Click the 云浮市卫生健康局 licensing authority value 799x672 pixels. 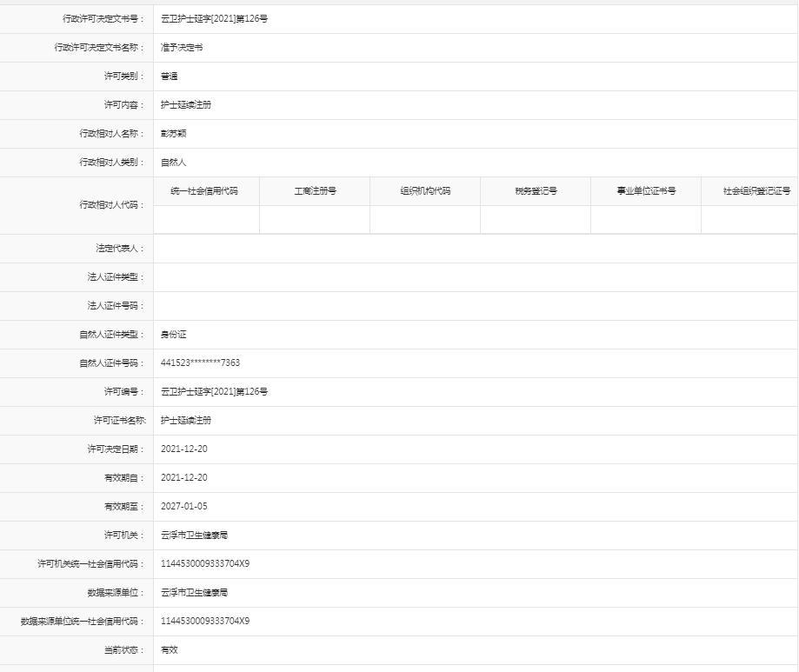(192, 535)
